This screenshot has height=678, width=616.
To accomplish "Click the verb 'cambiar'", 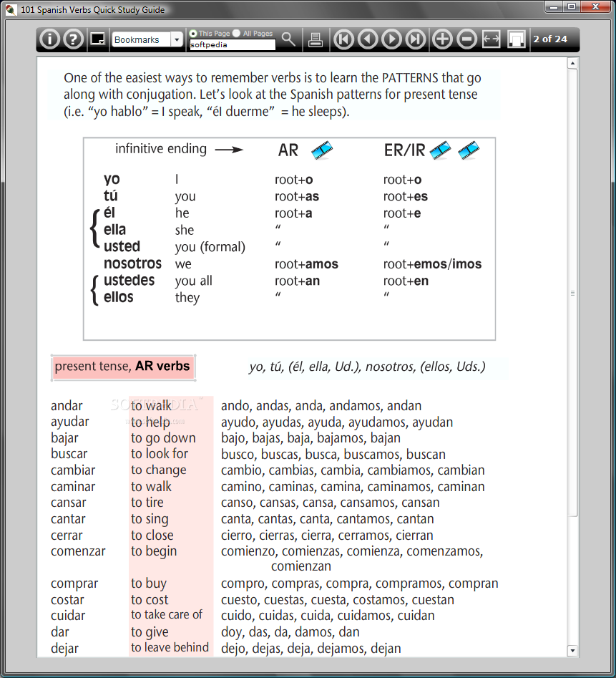I will click(73, 470).
